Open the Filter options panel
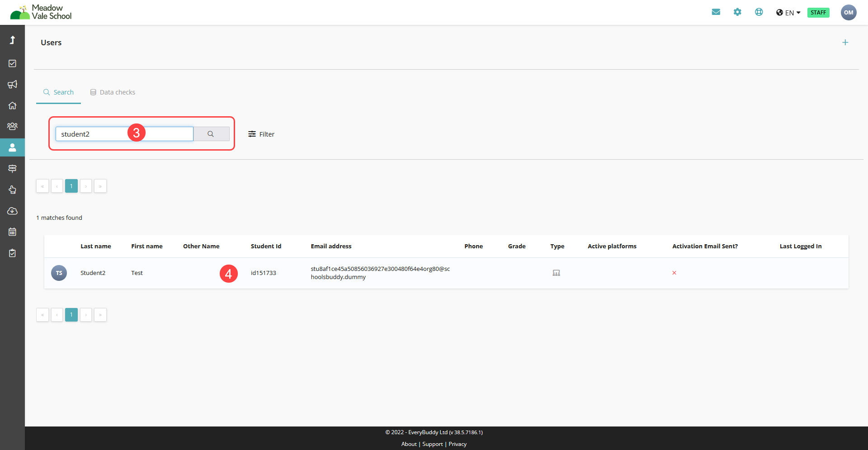Screen dimensions: 868x450 coord(261,134)
